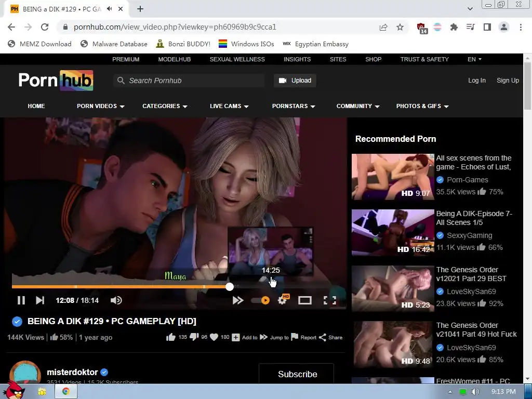The image size is (532, 399).
Task: Open the volume icon in system tray
Action: 475,392
